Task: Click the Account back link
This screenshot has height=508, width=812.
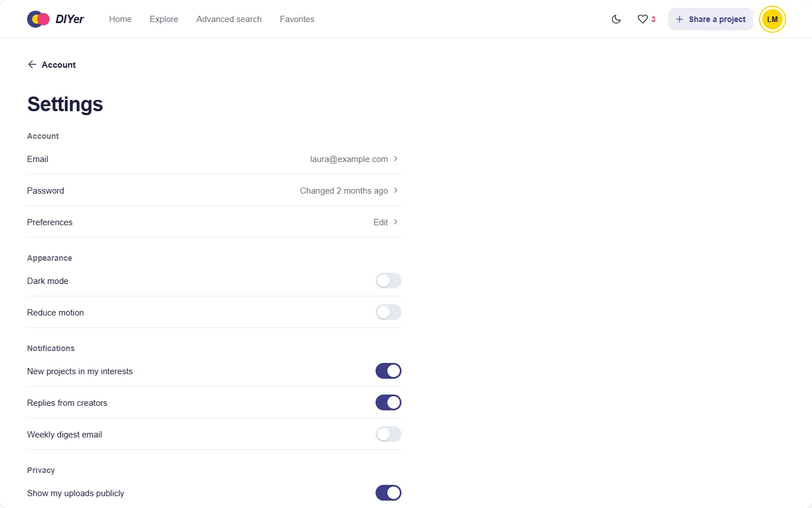Action: click(x=51, y=64)
